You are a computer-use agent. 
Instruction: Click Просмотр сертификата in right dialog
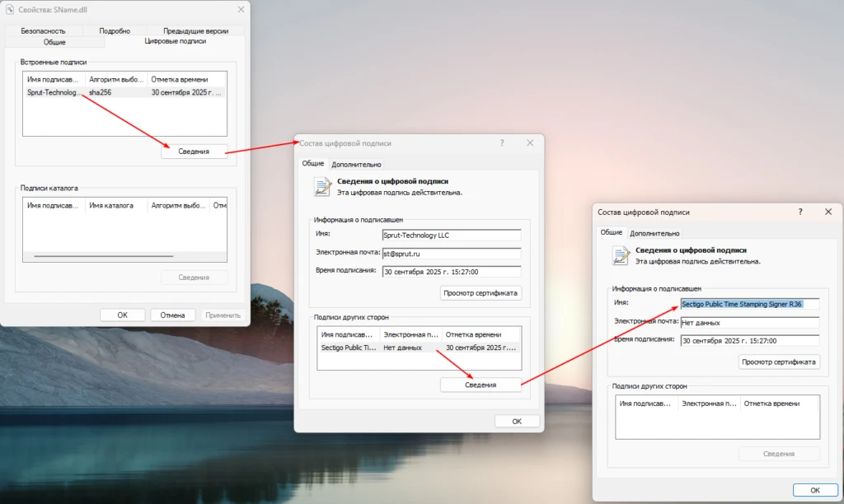(778, 362)
